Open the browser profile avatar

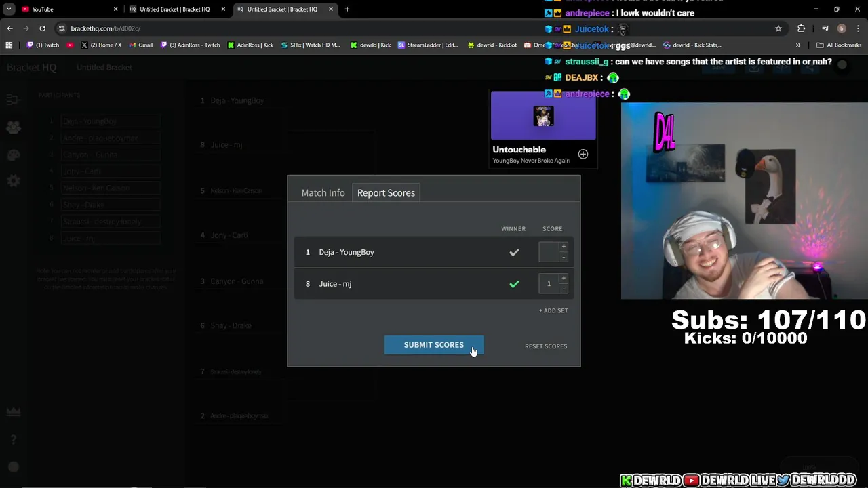[842, 28]
